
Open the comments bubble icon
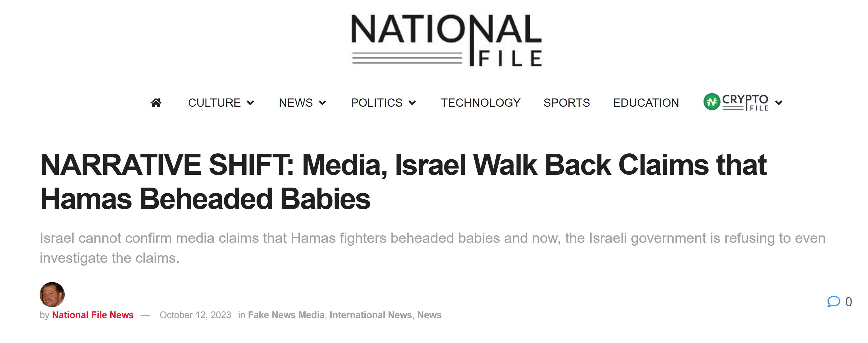click(833, 301)
